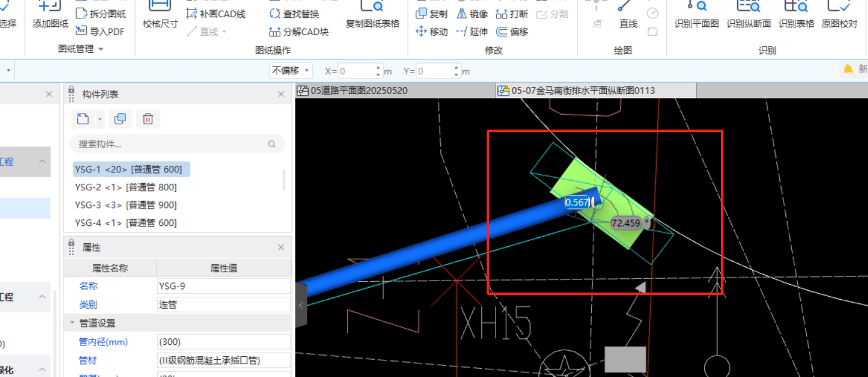Select the 分解CAD块 explode block tool
This screenshot has width=868, height=377.
(299, 32)
